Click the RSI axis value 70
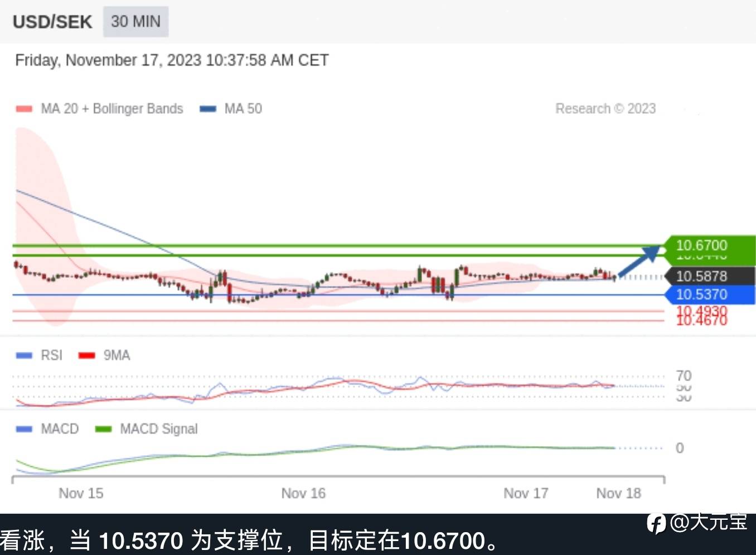 tap(684, 375)
